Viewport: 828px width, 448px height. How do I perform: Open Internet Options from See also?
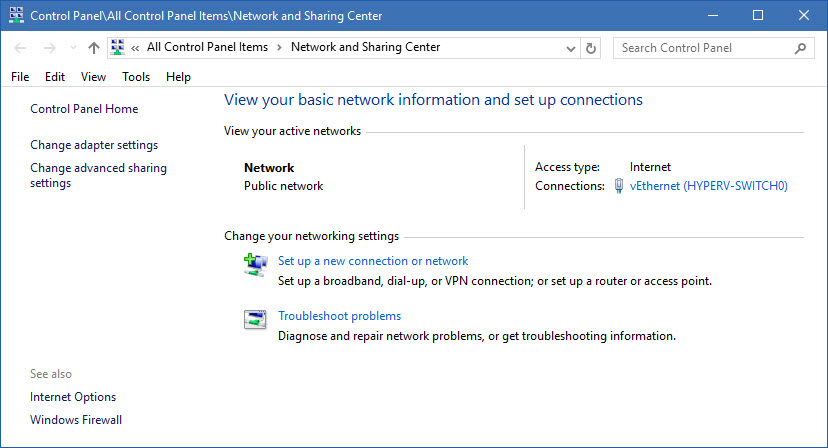point(73,397)
